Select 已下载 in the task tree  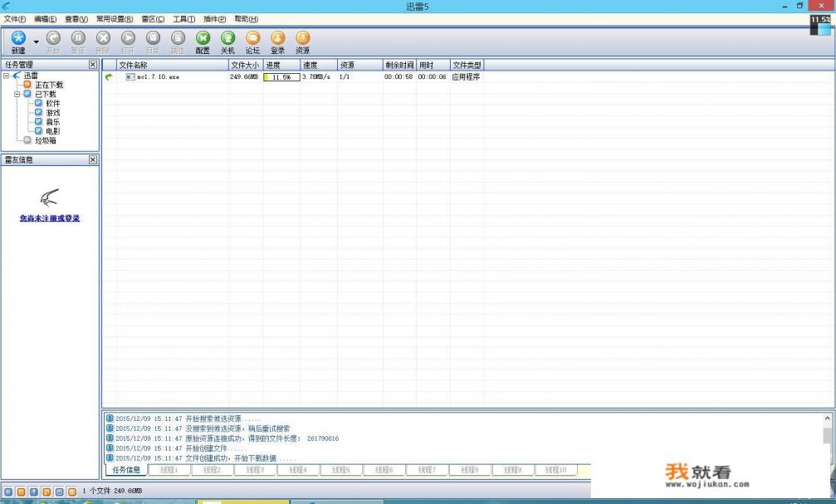[x=46, y=94]
